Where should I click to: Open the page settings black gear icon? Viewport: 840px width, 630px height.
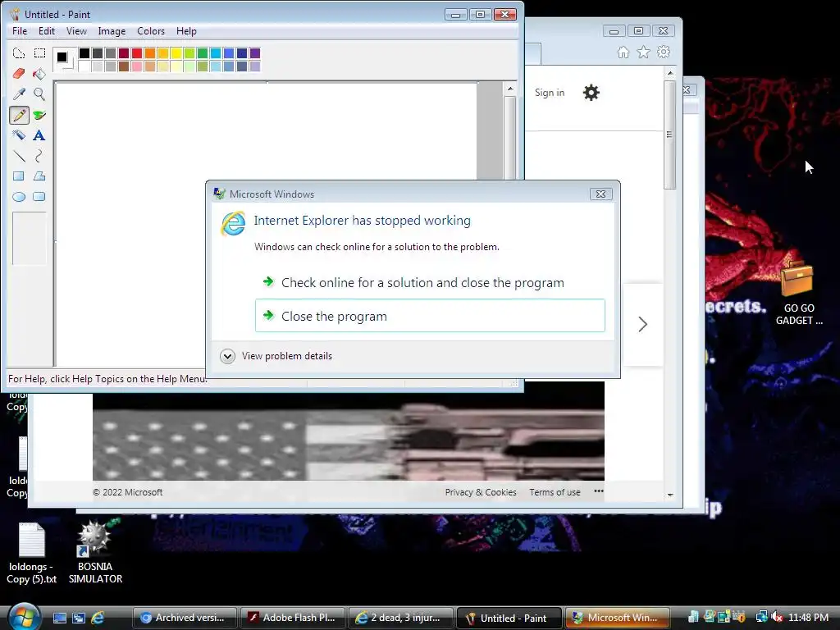[x=591, y=93]
